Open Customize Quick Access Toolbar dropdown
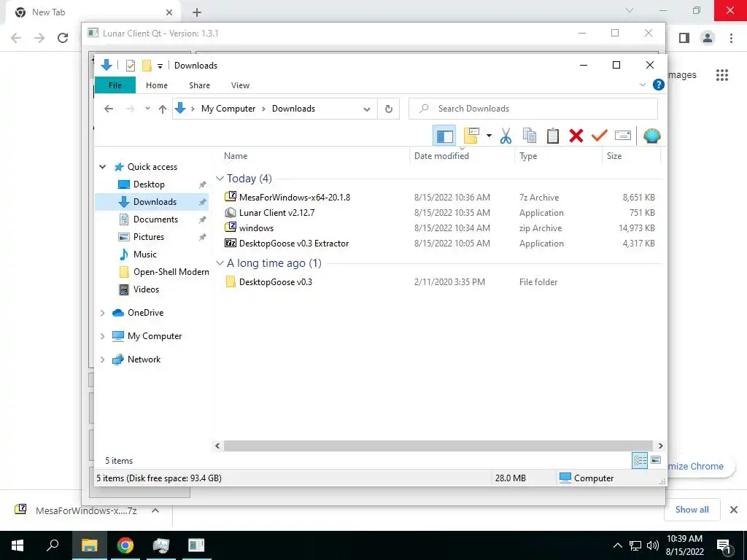The height and width of the screenshot is (560, 747). click(x=160, y=66)
